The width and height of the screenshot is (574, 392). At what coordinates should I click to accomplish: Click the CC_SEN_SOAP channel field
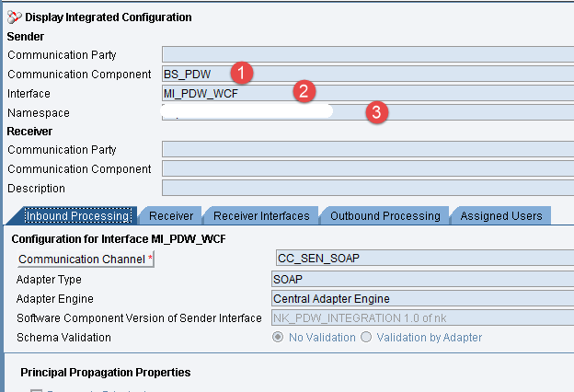tap(423, 258)
